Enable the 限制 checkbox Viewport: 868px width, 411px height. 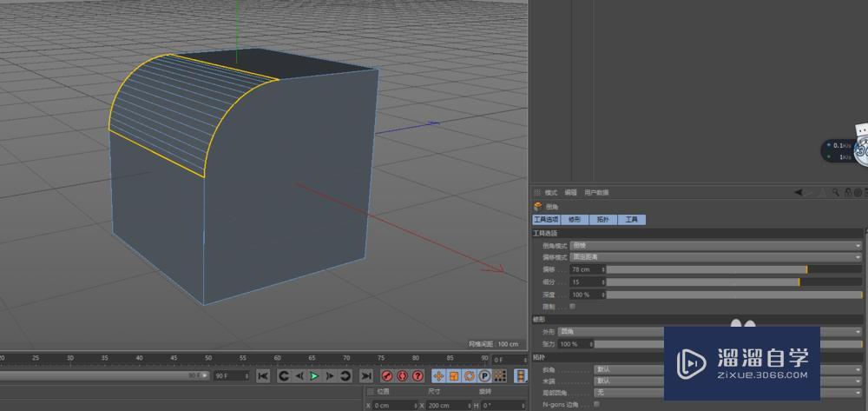(572, 306)
